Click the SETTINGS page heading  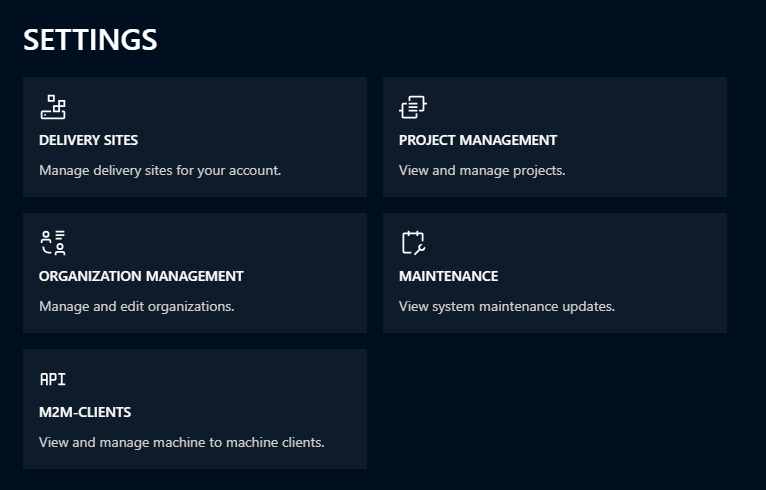(x=90, y=39)
